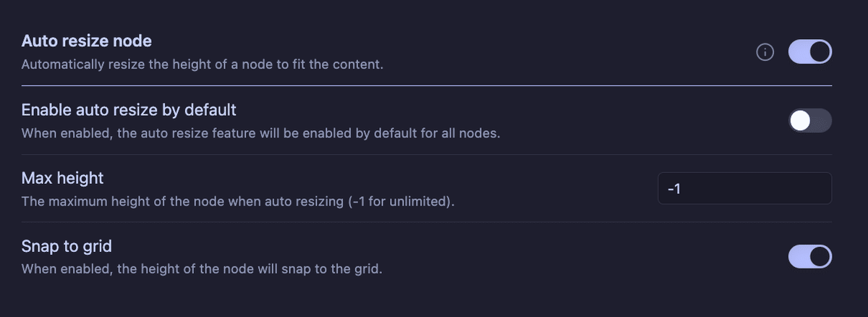The height and width of the screenshot is (317, 868).
Task: Click the -1 value in Max height box
Action: pos(674,188)
